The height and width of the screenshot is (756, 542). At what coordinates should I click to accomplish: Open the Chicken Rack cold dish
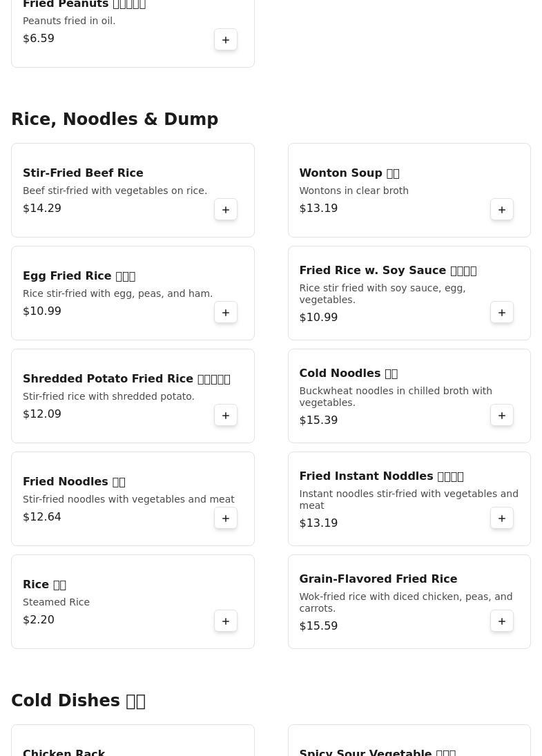tap(64, 752)
